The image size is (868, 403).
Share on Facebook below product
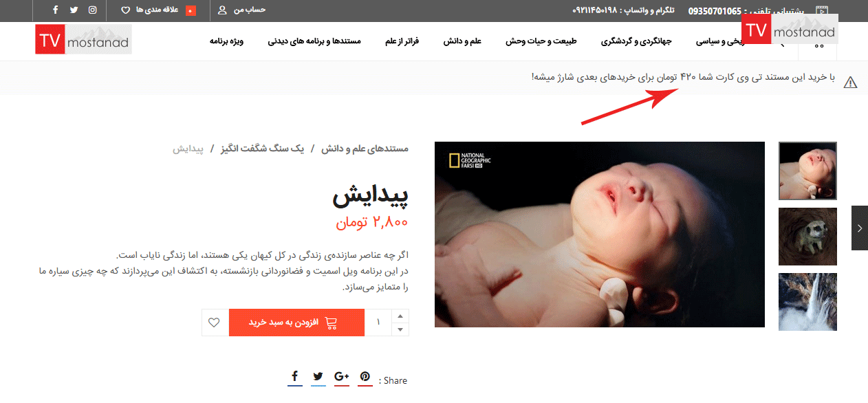(294, 377)
